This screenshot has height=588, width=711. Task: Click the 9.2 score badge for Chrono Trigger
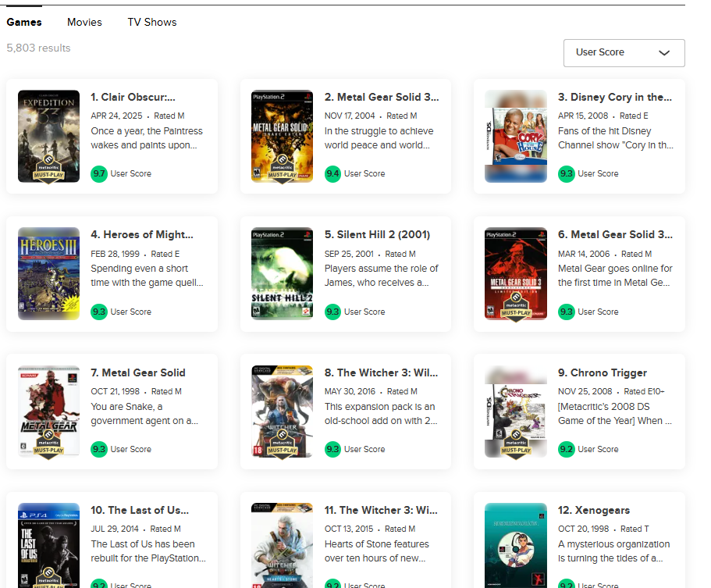(567, 449)
